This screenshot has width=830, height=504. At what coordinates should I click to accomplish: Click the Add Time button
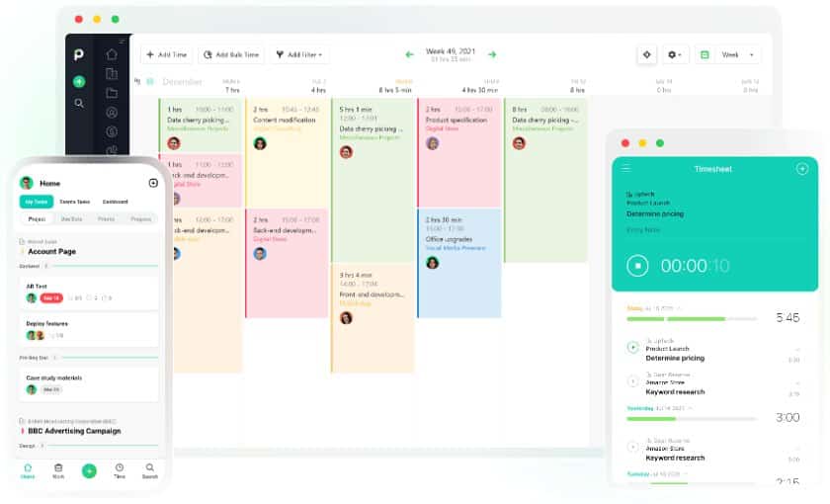tap(167, 54)
